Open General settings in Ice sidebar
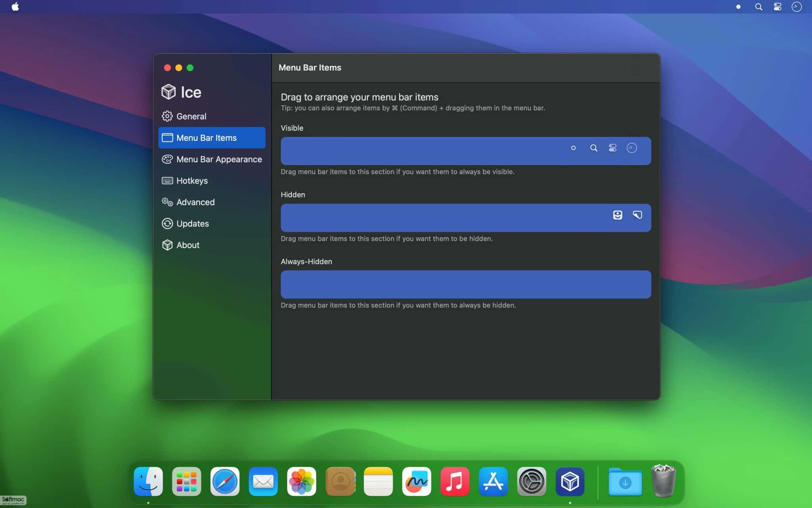The image size is (812, 508). pos(212,116)
